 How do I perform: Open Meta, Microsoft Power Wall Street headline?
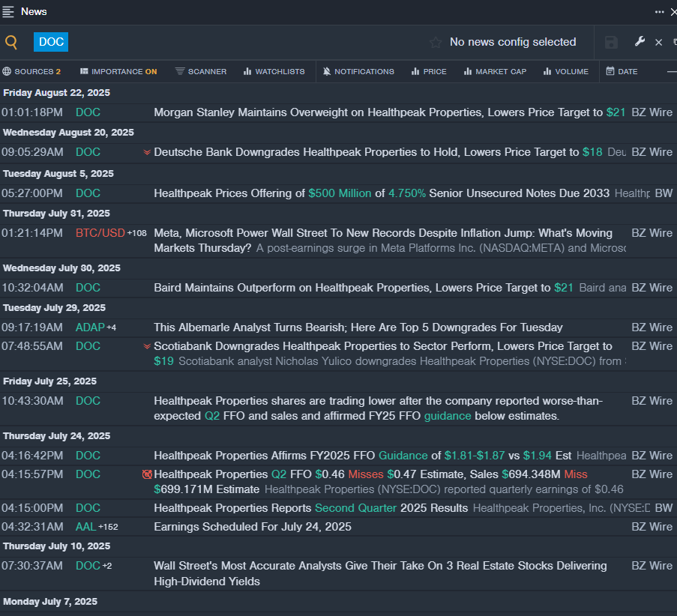tap(383, 240)
